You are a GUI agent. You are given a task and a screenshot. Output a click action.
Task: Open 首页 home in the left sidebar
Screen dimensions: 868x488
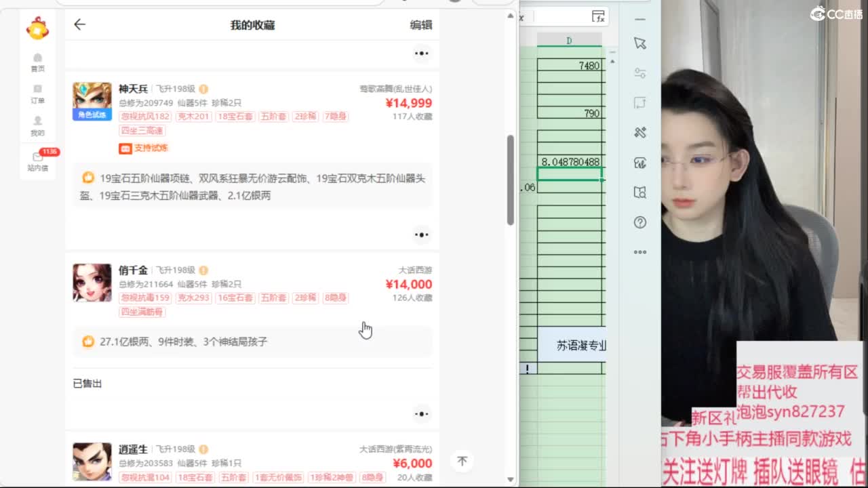[x=38, y=62]
